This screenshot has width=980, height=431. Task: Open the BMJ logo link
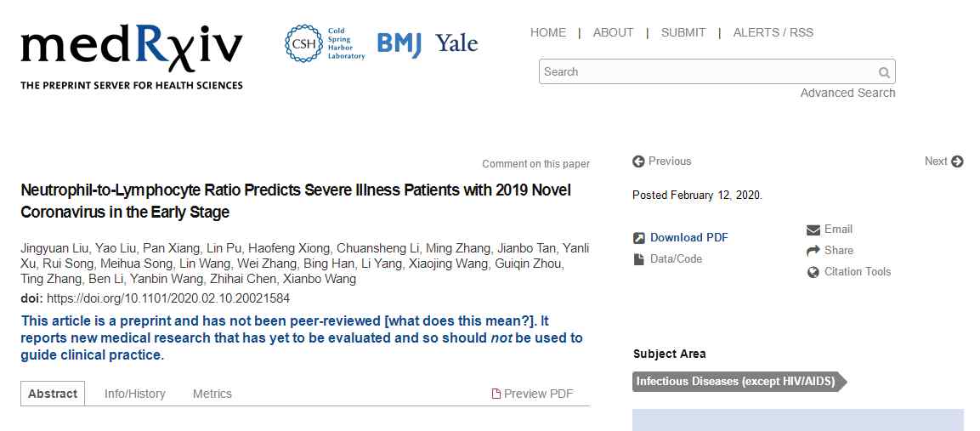click(399, 44)
